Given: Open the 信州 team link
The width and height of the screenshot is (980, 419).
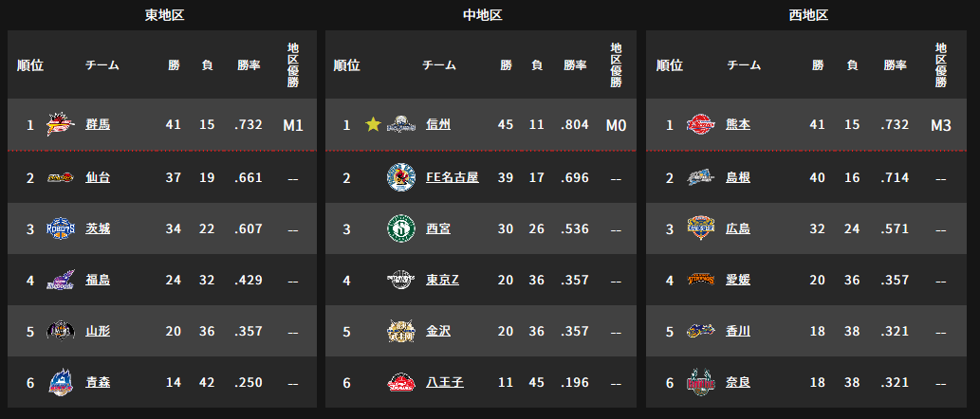Looking at the screenshot, I should tap(438, 125).
